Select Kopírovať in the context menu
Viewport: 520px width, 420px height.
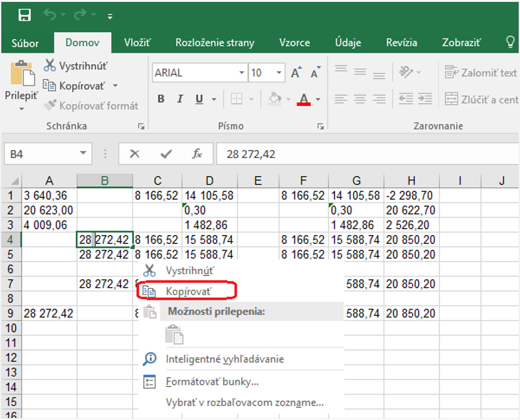[188, 290]
